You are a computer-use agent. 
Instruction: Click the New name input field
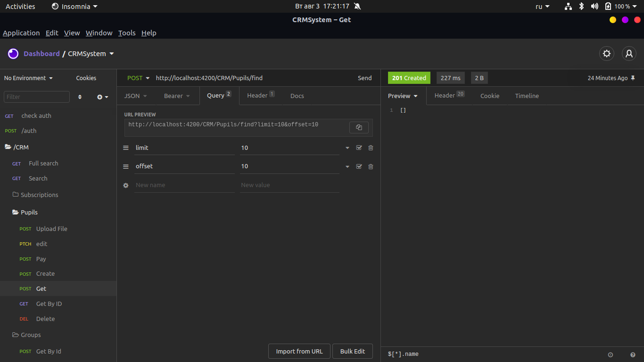pos(184,185)
